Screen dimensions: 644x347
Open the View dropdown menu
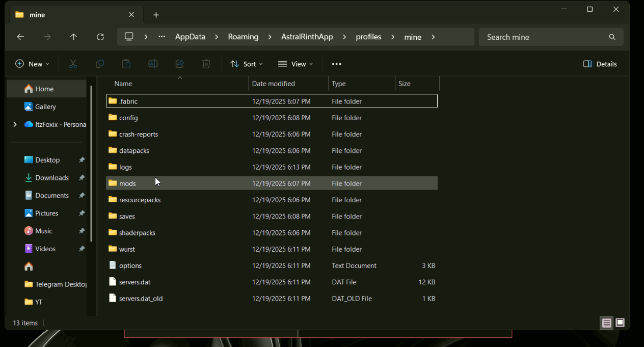(296, 64)
